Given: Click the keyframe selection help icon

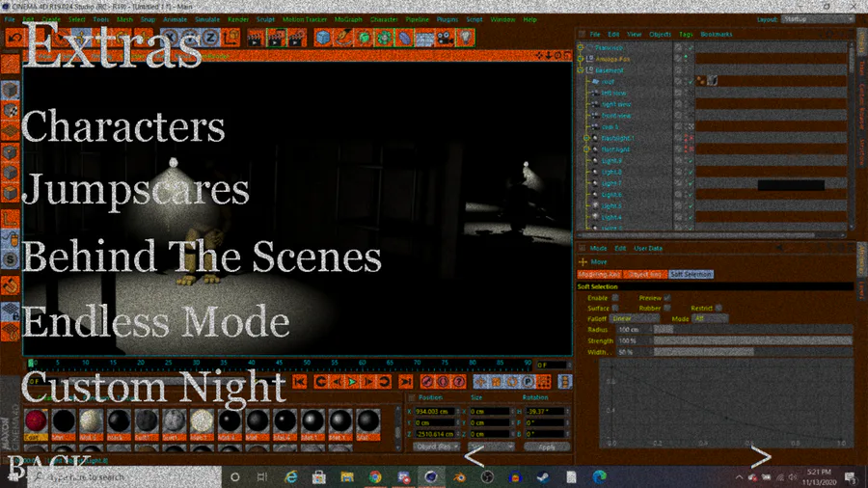Looking at the screenshot, I should click(459, 382).
